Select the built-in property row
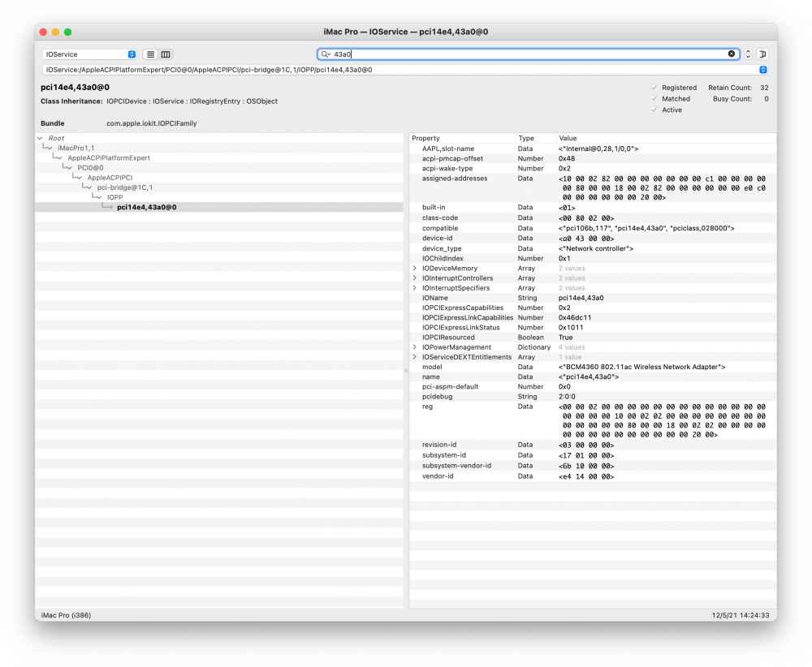Viewport: 812px width, 667px height. 593,208
